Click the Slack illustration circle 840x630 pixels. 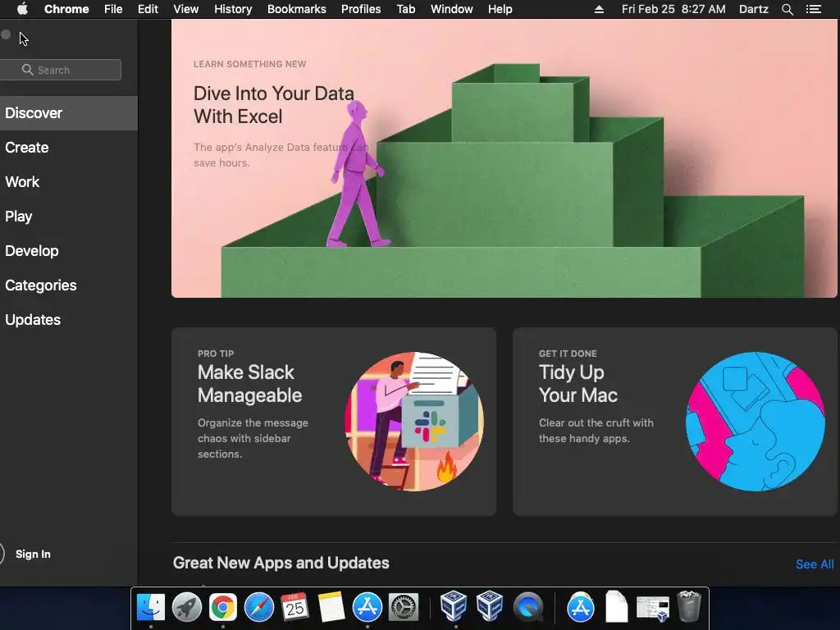point(414,422)
